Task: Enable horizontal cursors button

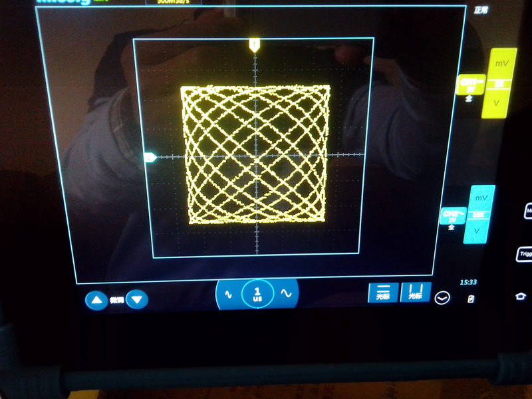Action: (383, 293)
